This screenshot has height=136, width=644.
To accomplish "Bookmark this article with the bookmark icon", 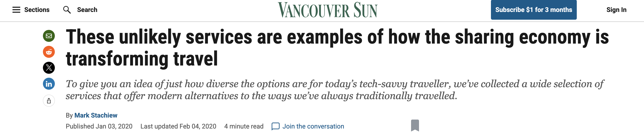I will 415,125.
